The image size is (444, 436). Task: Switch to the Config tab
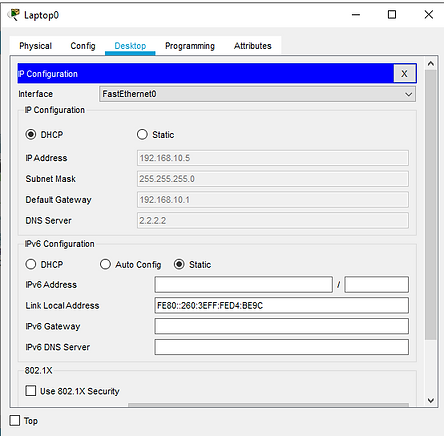pos(83,46)
